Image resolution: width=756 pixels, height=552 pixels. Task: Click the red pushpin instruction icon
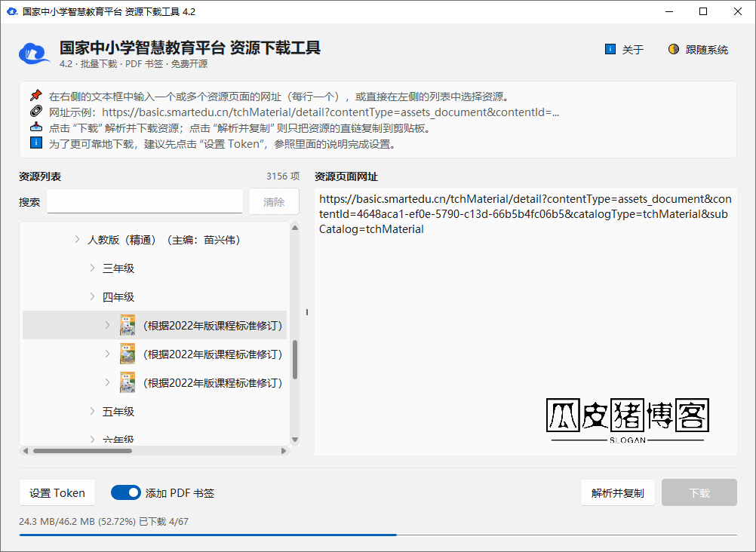click(36, 95)
